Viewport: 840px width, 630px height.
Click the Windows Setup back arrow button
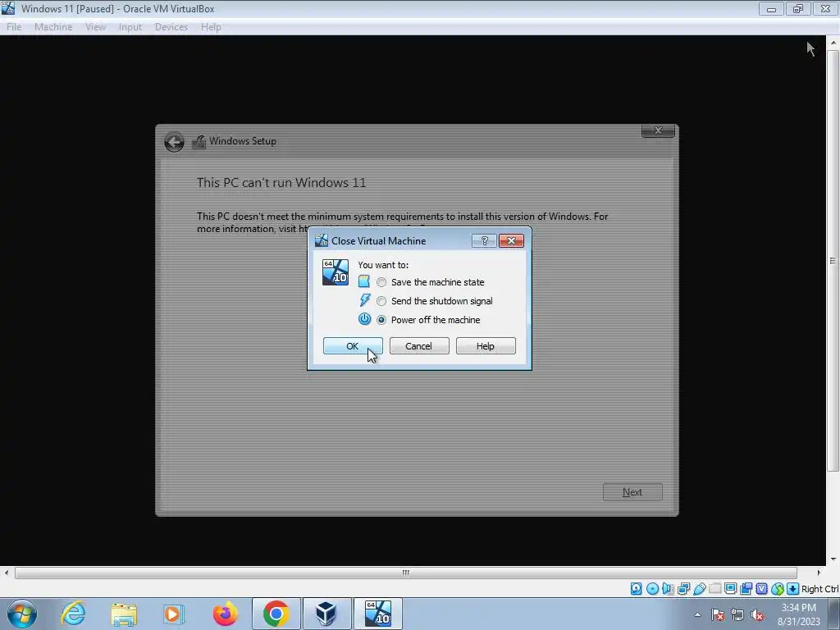[x=174, y=142]
